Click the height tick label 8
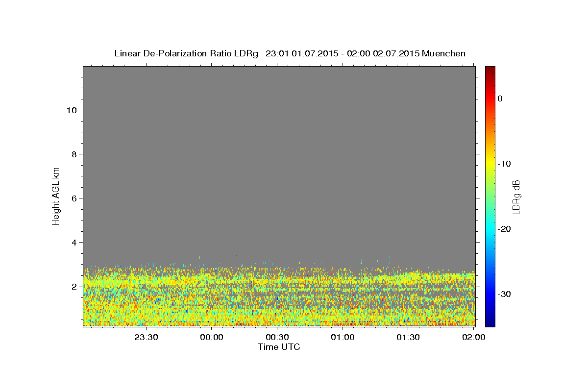This screenshot has height=392, width=588. point(74,154)
